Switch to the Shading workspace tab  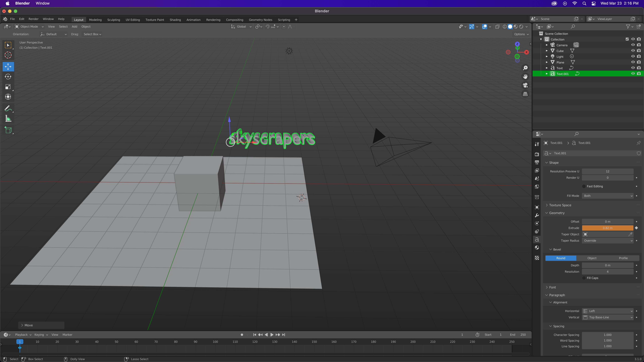pyautogui.click(x=175, y=20)
